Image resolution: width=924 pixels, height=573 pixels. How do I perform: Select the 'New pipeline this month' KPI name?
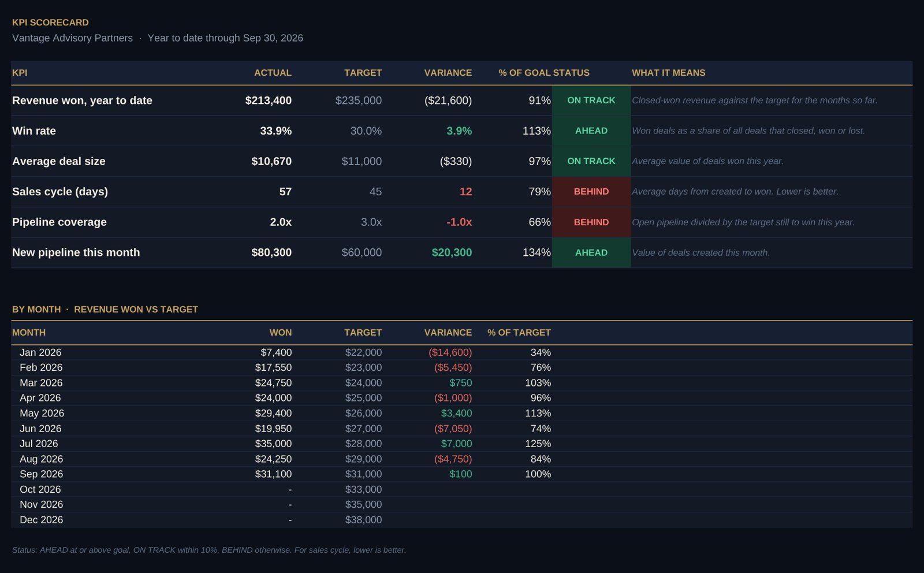[76, 252]
